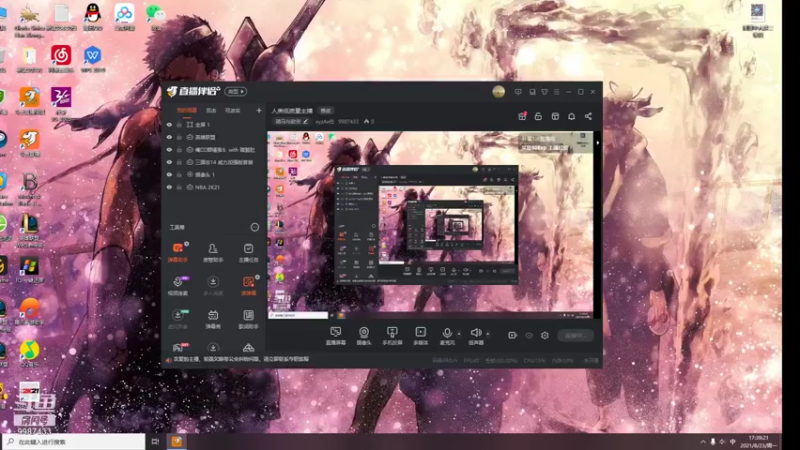This screenshot has width=800, height=450.
Task: Click the live preview canvas
Action: (x=430, y=226)
